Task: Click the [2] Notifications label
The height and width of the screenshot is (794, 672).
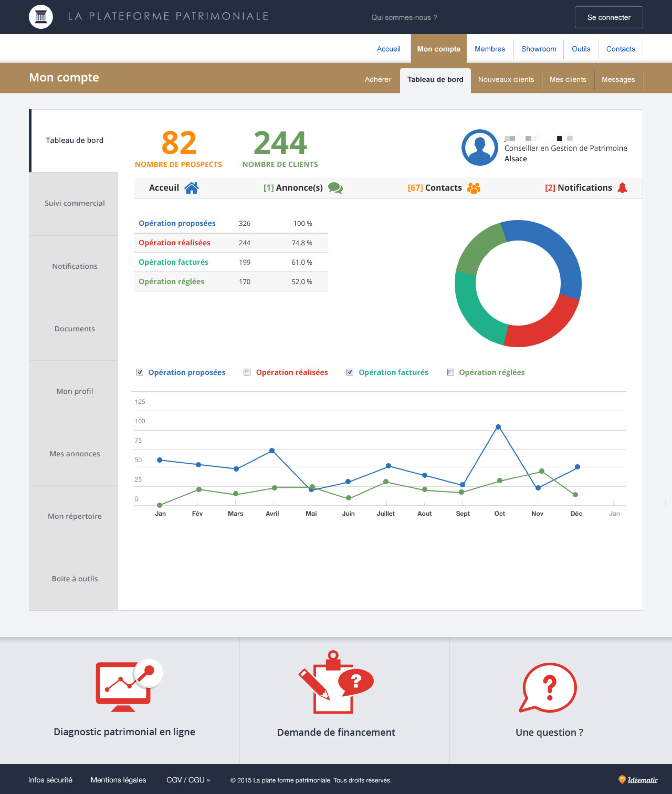Action: pyautogui.click(x=578, y=187)
